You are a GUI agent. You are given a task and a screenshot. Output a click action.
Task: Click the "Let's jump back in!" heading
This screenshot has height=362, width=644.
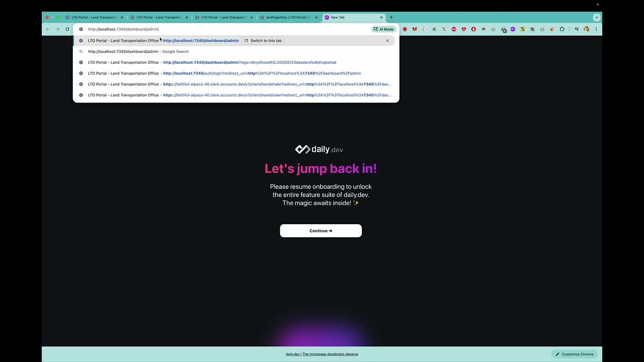click(320, 168)
